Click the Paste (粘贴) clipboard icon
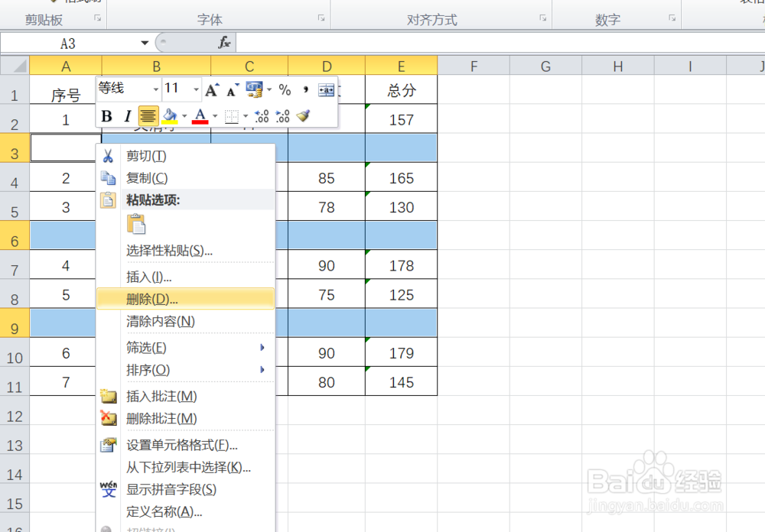765x532 pixels. 137,224
